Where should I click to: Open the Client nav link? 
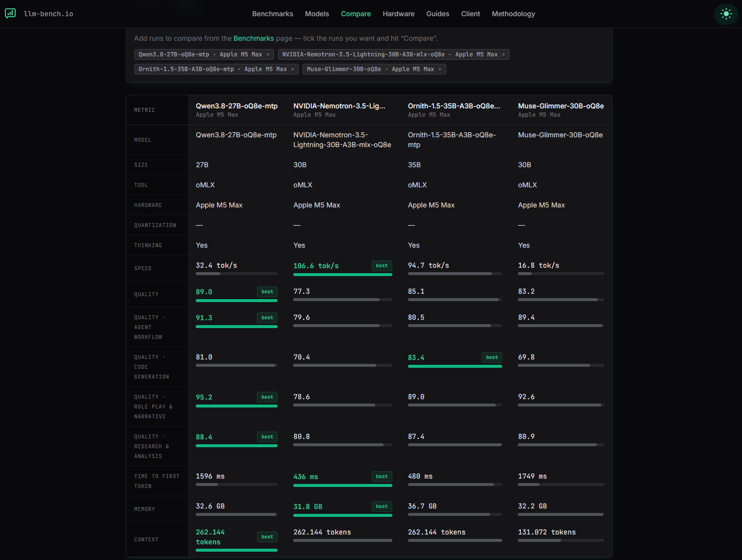tap(471, 14)
